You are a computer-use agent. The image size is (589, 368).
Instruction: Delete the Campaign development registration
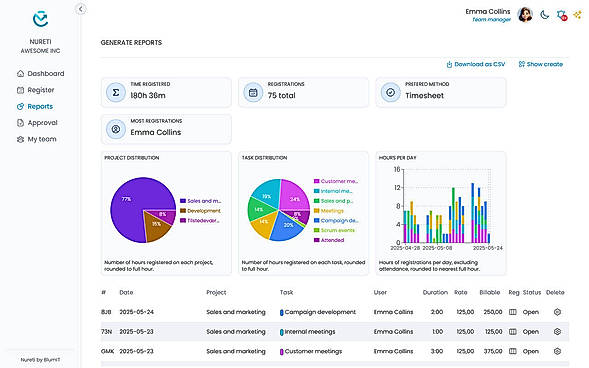click(x=557, y=312)
